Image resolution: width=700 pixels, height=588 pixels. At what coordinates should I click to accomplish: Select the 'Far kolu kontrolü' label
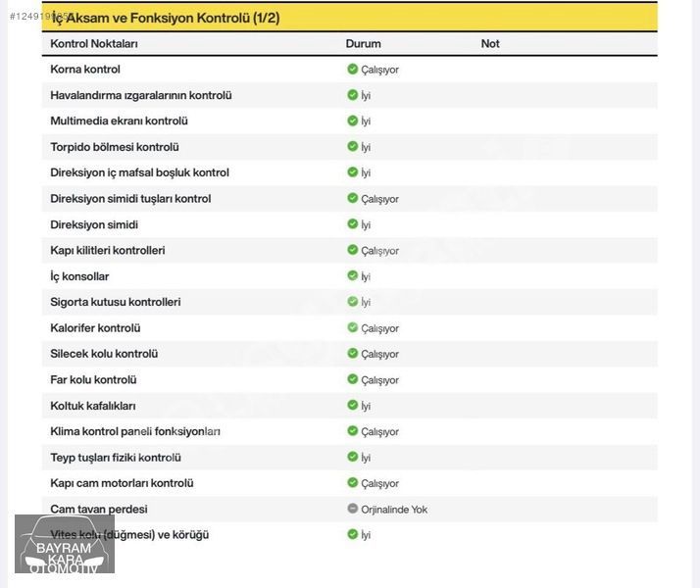click(x=93, y=379)
